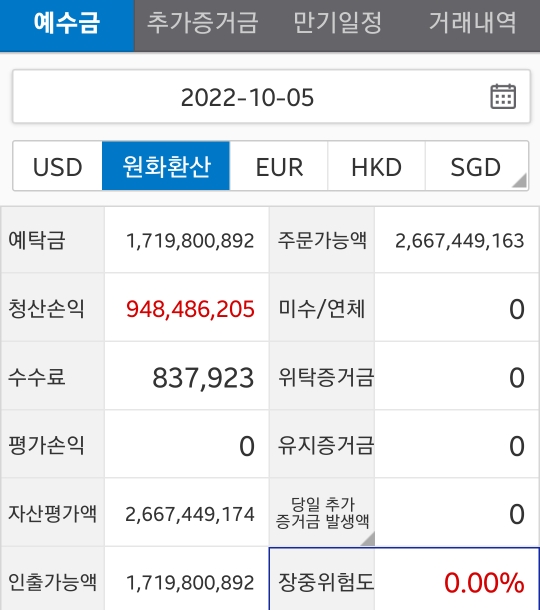Tap the 인출가능액 row label
Image resolution: width=540 pixels, height=610 pixels.
pos(52,582)
